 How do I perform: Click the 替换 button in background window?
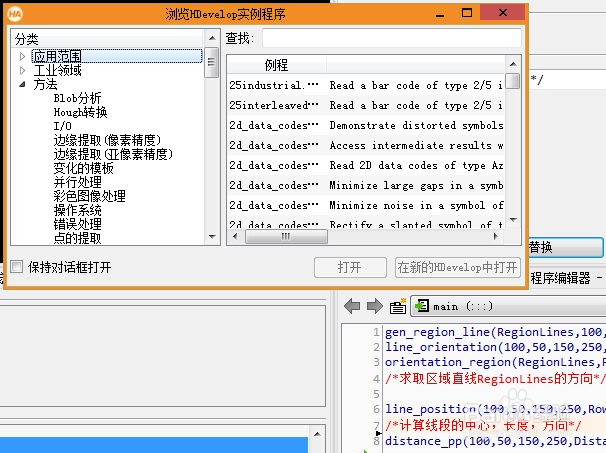click(565, 247)
